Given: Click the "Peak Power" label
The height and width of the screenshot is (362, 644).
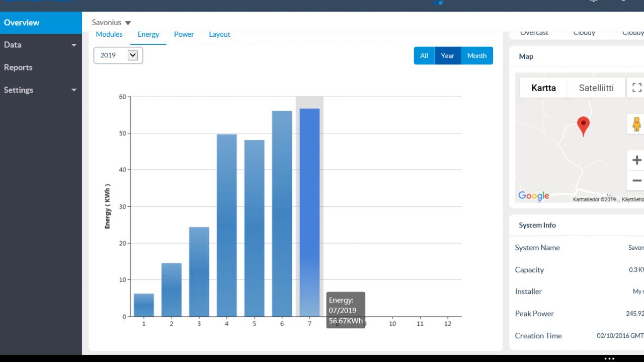Looking at the screenshot, I should (534, 314).
